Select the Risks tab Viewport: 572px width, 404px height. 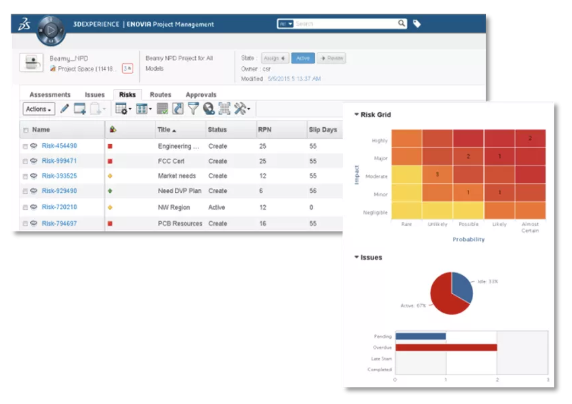127,95
